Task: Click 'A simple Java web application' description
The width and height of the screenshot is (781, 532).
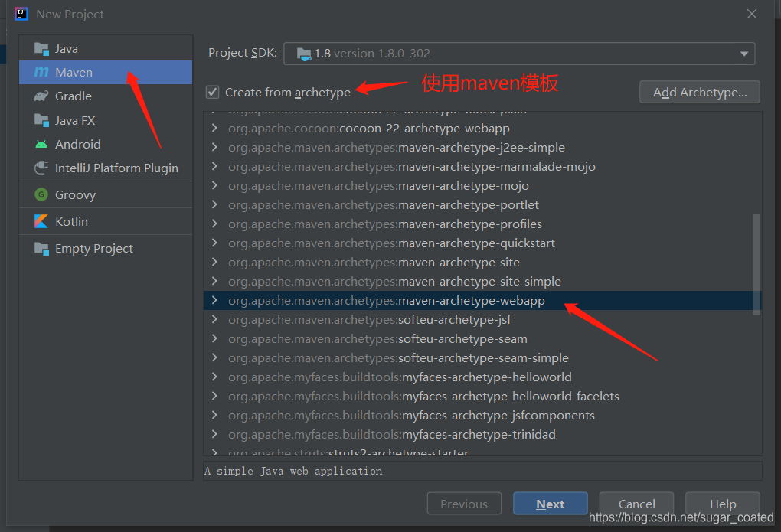Action: (293, 471)
